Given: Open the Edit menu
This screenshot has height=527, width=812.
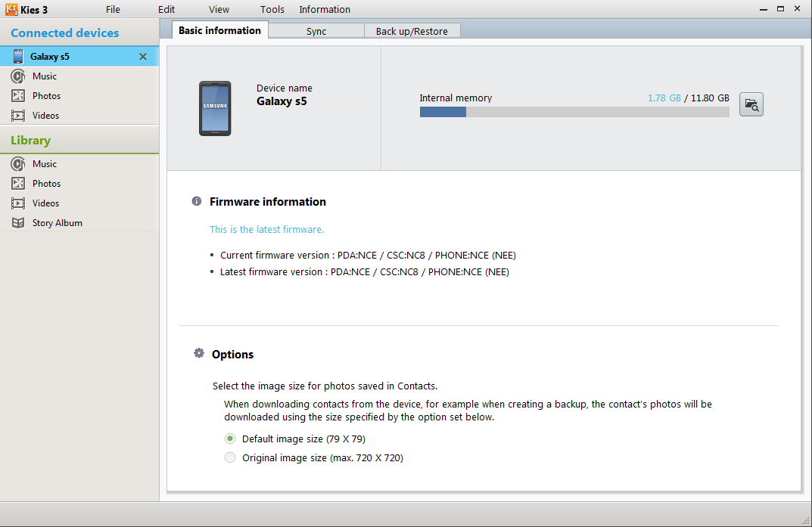Looking at the screenshot, I should 166,9.
